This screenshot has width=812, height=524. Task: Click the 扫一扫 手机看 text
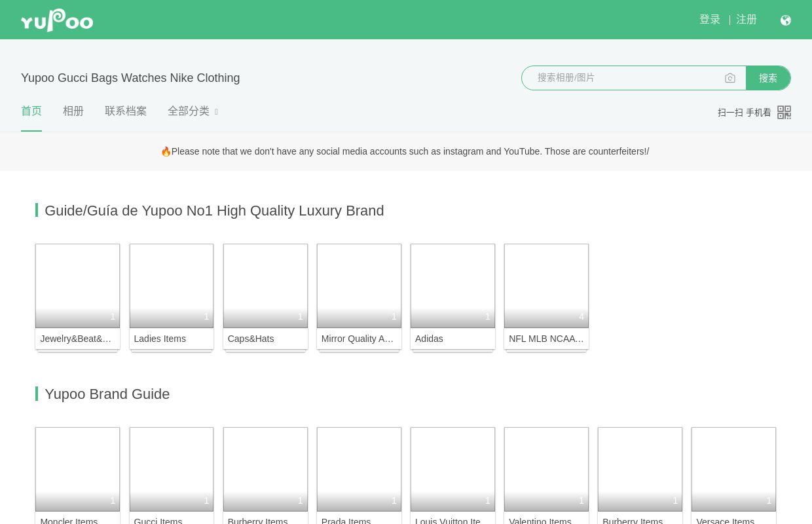coord(745,113)
